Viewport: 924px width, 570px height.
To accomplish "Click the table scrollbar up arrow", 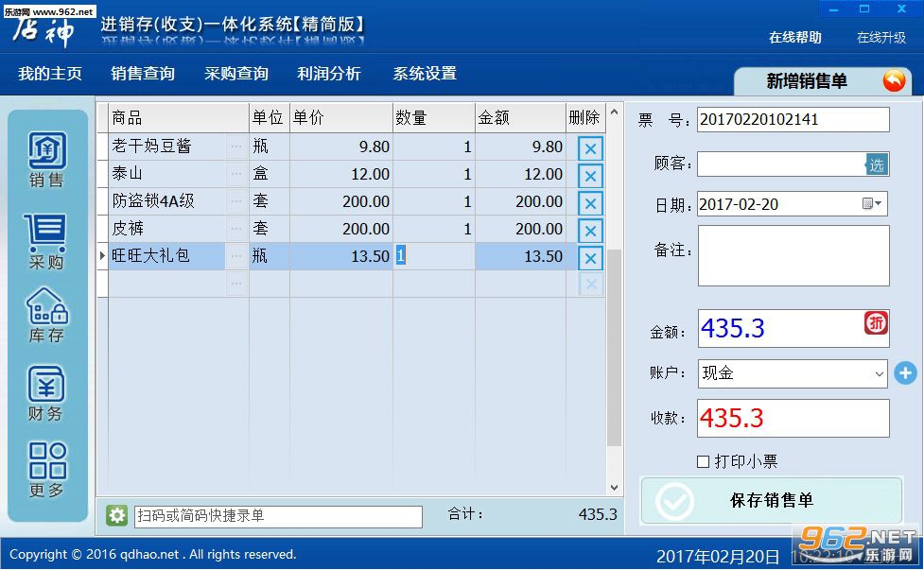I will coord(614,112).
